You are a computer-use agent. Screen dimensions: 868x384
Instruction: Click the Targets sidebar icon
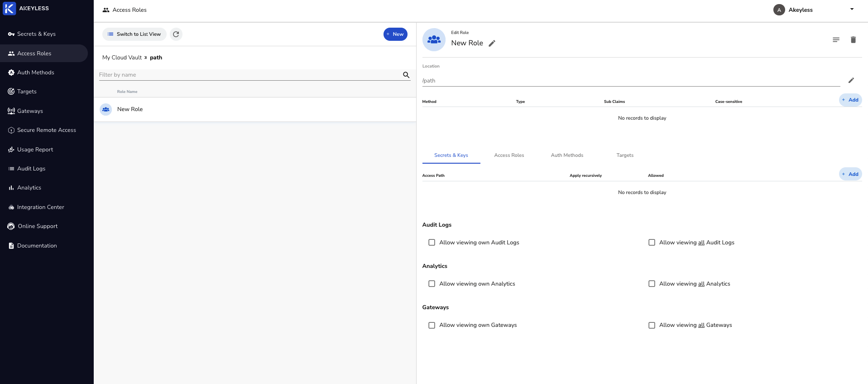pos(11,92)
